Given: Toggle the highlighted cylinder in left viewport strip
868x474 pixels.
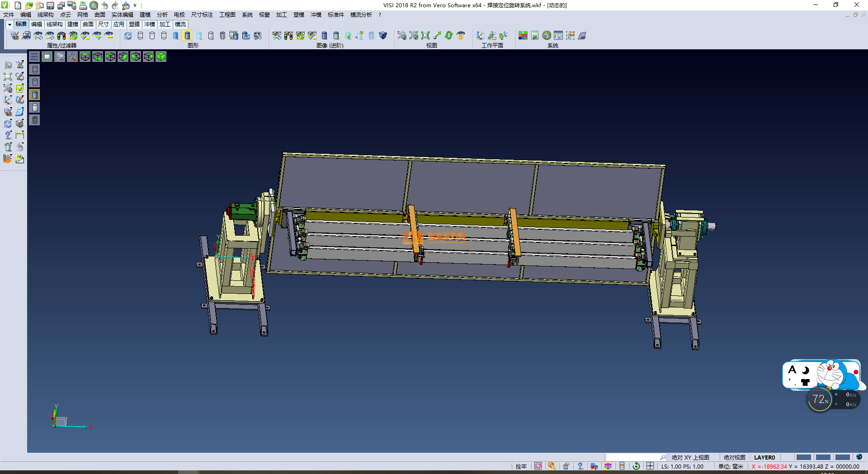Looking at the screenshot, I should tap(35, 95).
